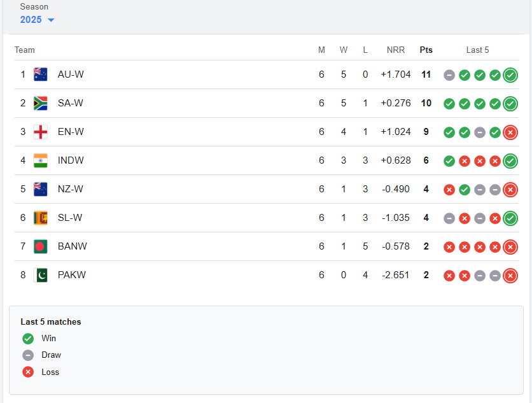Click the Australia flag icon
532x403 pixels.
(41, 74)
